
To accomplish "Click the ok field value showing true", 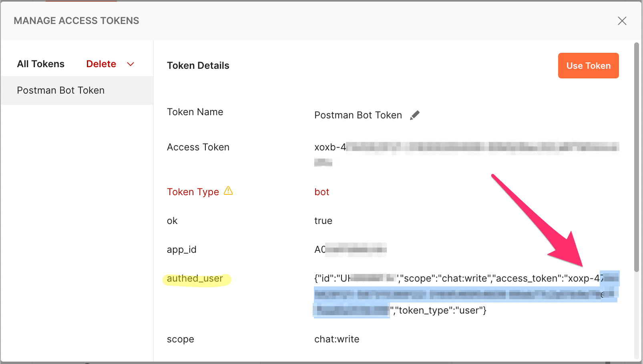I will click(x=323, y=220).
